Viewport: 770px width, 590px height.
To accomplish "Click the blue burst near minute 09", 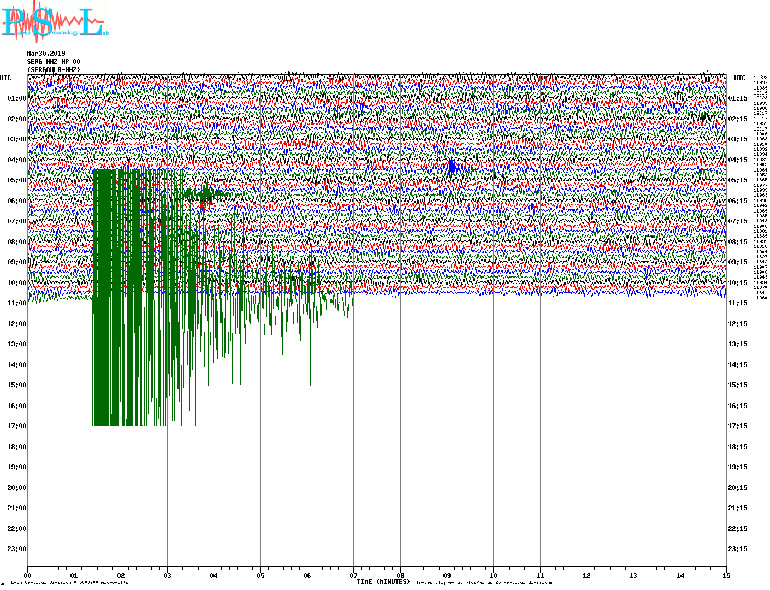I will click(452, 167).
